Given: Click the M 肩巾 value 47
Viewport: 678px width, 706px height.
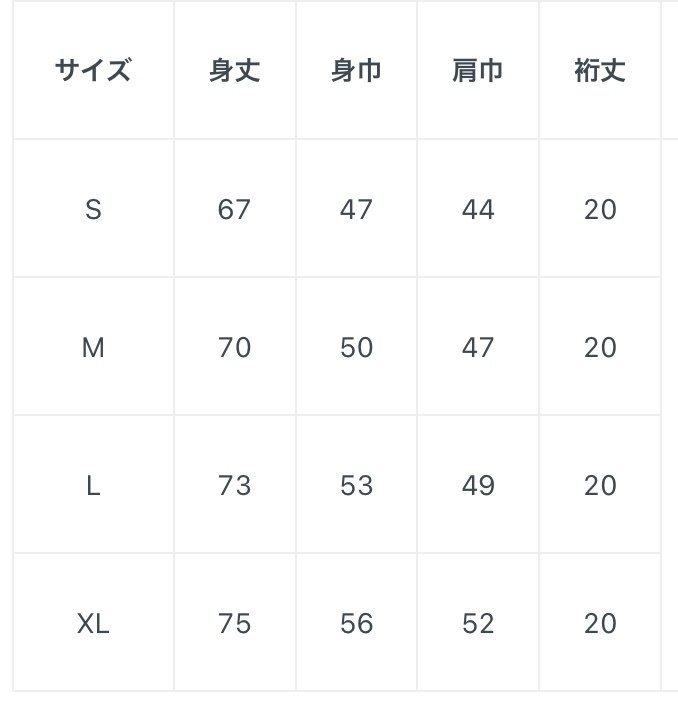Looking at the screenshot, I should tap(478, 347).
